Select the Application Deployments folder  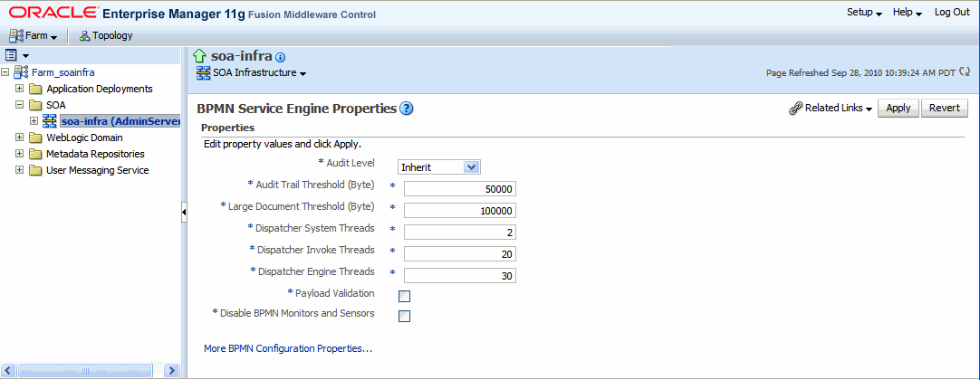100,89
